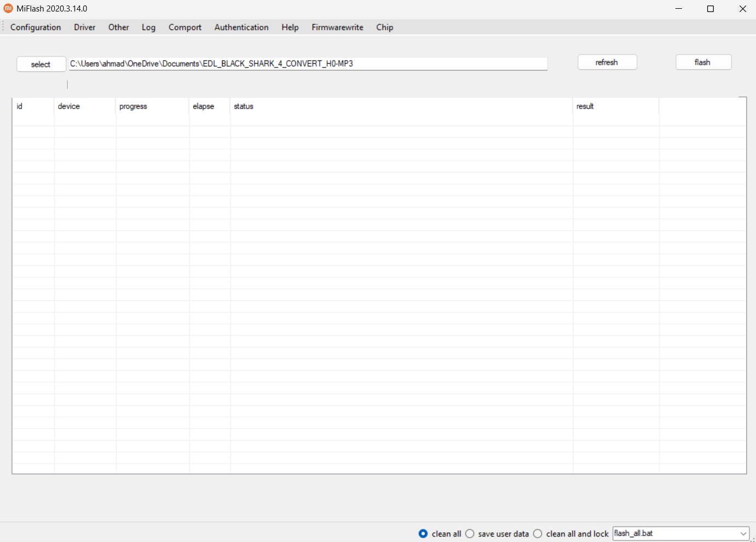756x542 pixels.
Task: Open the Driver menu
Action: pyautogui.click(x=84, y=27)
